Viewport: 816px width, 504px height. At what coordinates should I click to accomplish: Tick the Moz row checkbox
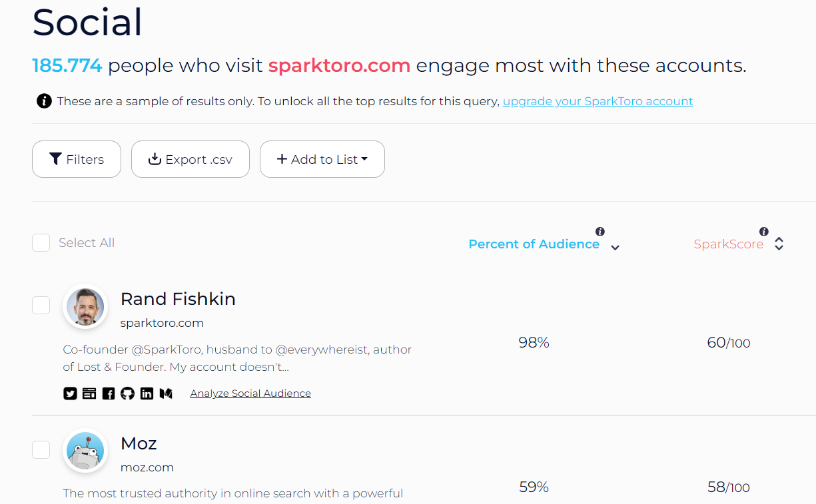[x=41, y=450]
